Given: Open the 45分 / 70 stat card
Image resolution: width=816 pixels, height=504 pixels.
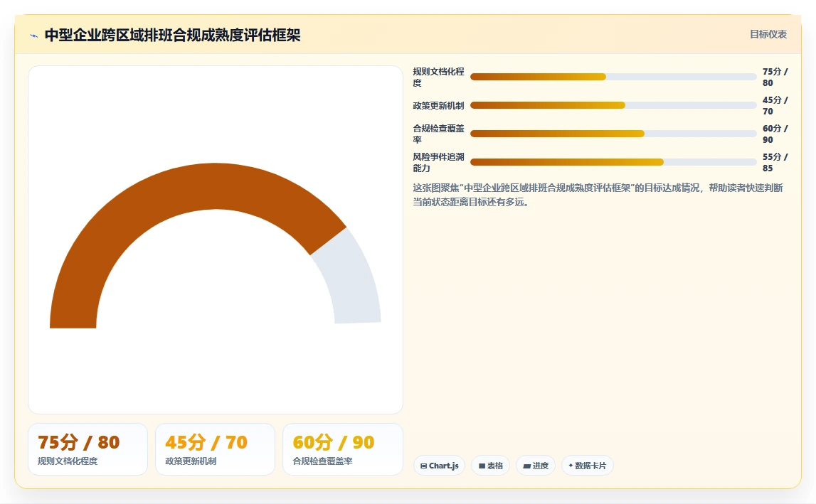Looking at the screenshot, I should click(x=215, y=449).
